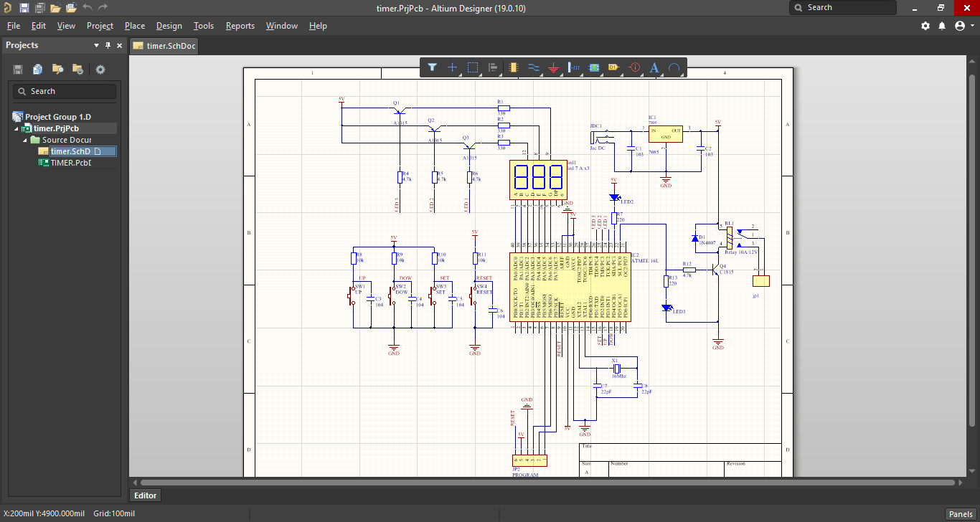Switch to the timer.SchDoc document tab

pos(164,46)
